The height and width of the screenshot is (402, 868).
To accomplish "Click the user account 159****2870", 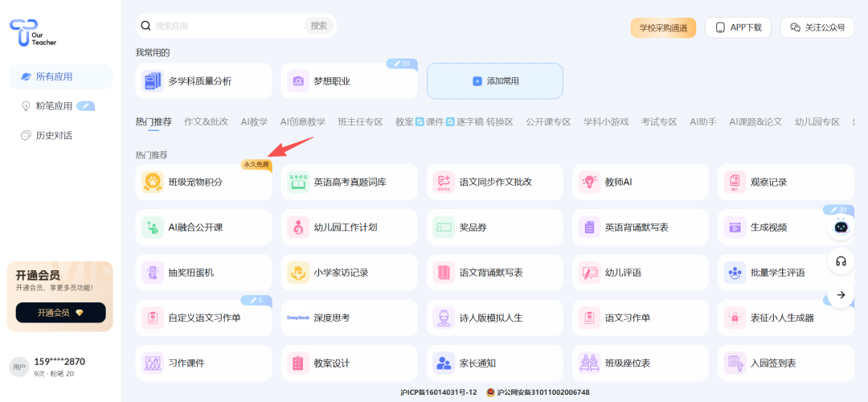I will point(59,362).
